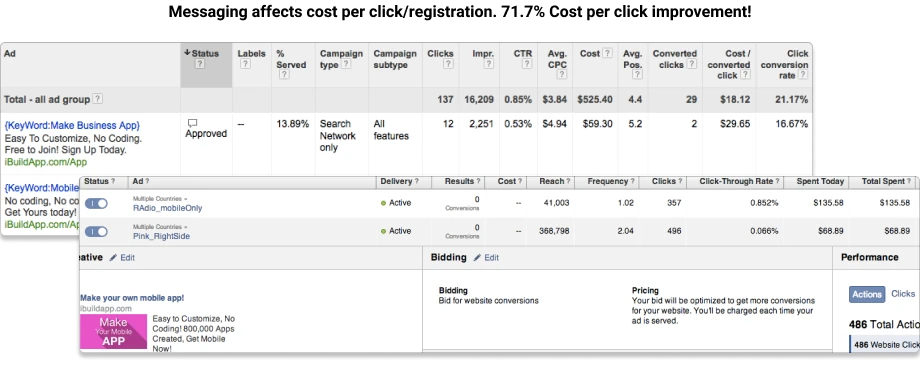Select the Actions performance tab
The width and height of the screenshot is (920, 380).
click(x=867, y=294)
